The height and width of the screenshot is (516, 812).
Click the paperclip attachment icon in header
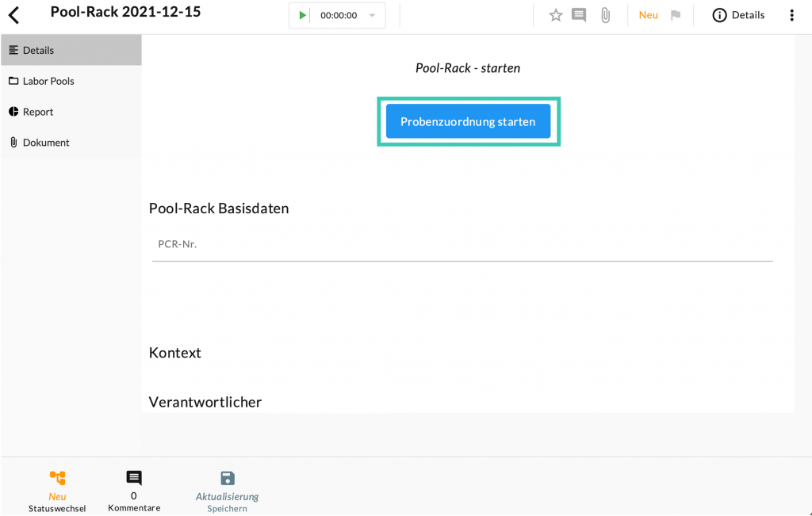click(x=605, y=15)
